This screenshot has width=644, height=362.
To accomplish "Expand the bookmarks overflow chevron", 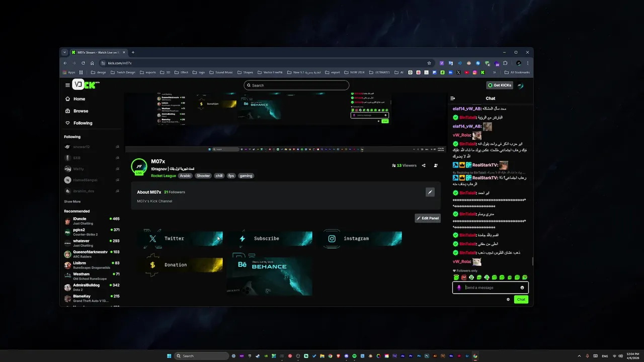I will click(495, 72).
